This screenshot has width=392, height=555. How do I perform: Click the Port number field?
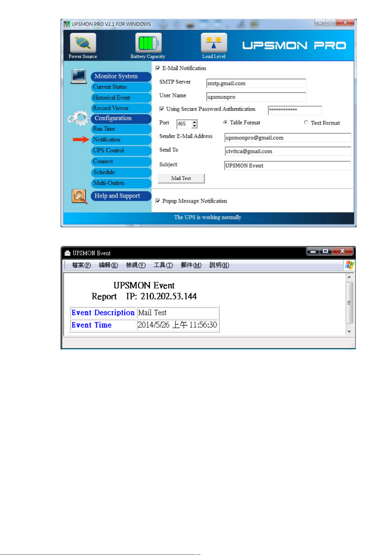(184, 124)
